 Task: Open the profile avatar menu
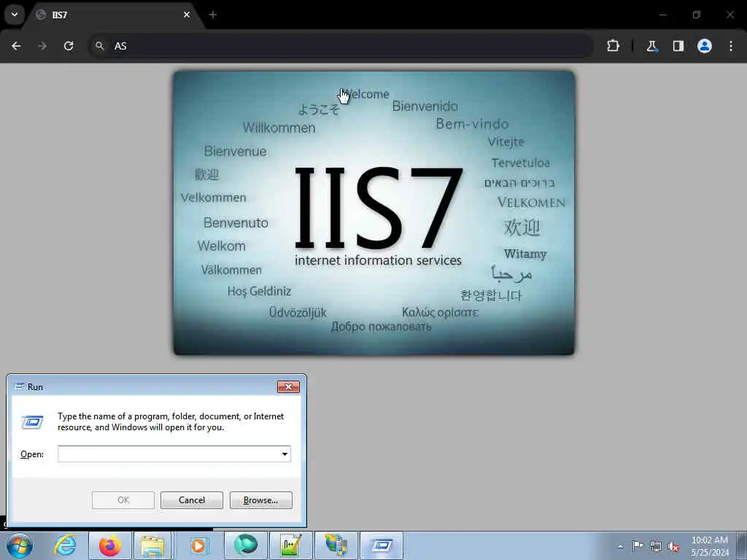pos(705,46)
